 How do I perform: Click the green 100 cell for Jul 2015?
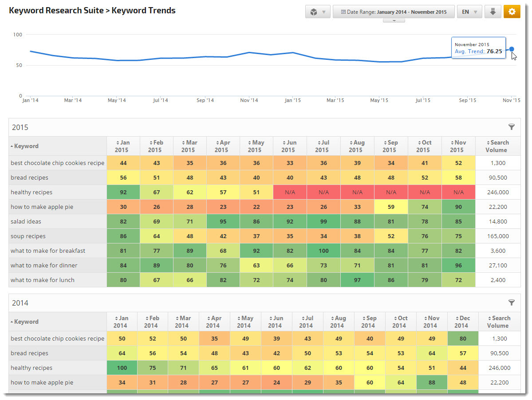pos(323,251)
